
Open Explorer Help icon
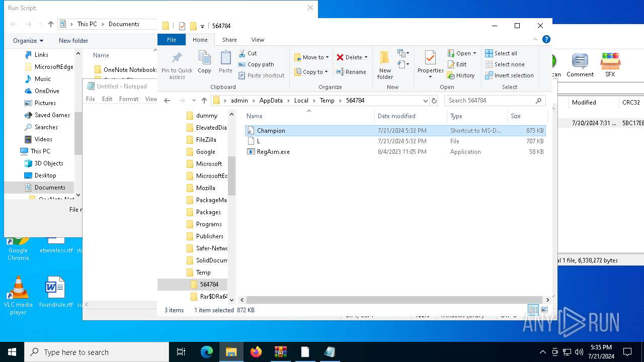[546, 39]
